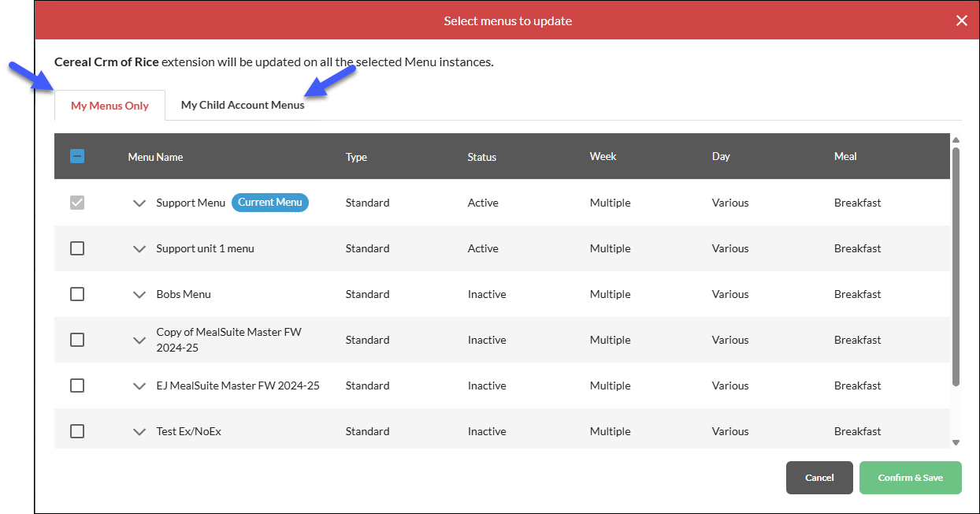980x514 pixels.
Task: Click scrollbar up arrow in menu list
Action: click(956, 140)
